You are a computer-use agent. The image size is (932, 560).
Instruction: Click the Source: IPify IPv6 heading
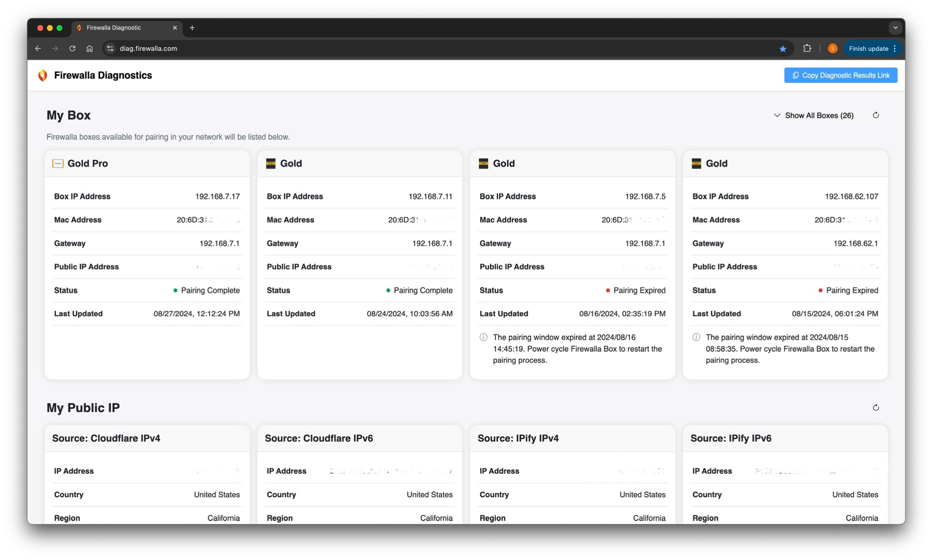(731, 438)
